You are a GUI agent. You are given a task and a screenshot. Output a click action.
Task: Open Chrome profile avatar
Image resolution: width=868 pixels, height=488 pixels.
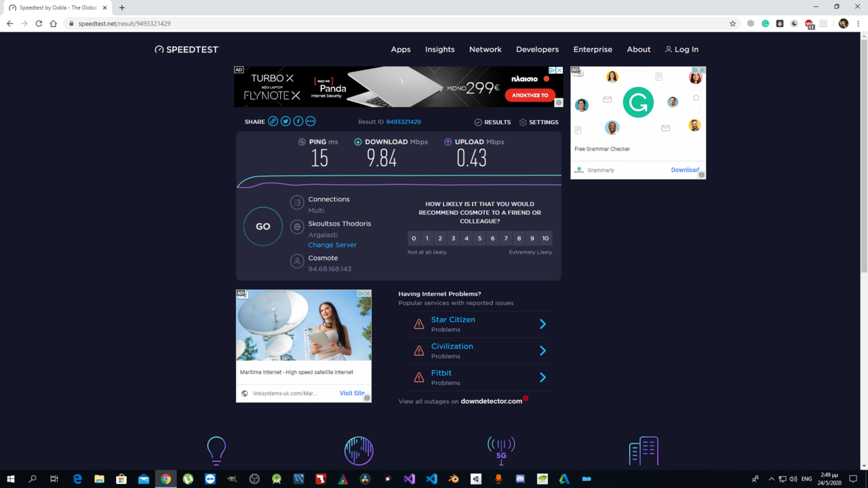(844, 23)
